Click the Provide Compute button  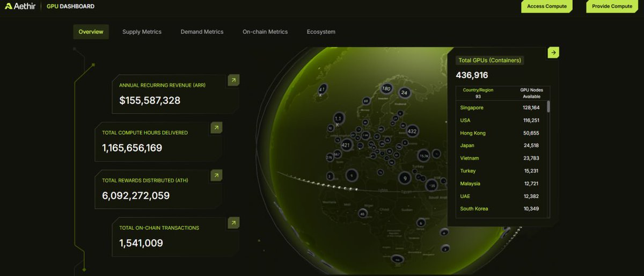612,6
